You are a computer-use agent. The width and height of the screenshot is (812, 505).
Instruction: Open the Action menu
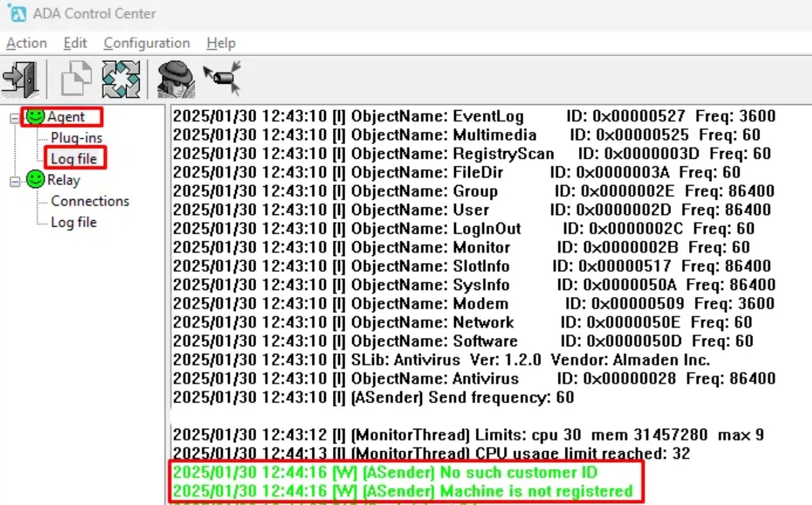tap(26, 43)
